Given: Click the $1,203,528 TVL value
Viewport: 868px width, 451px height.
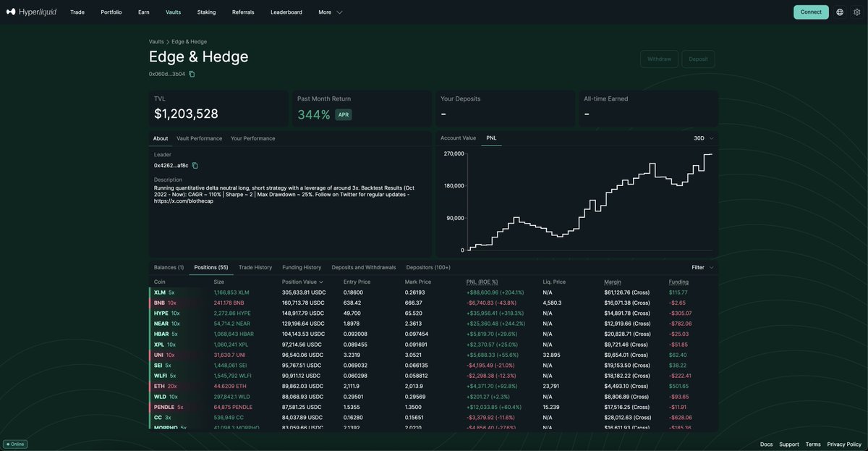Looking at the screenshot, I should [186, 114].
